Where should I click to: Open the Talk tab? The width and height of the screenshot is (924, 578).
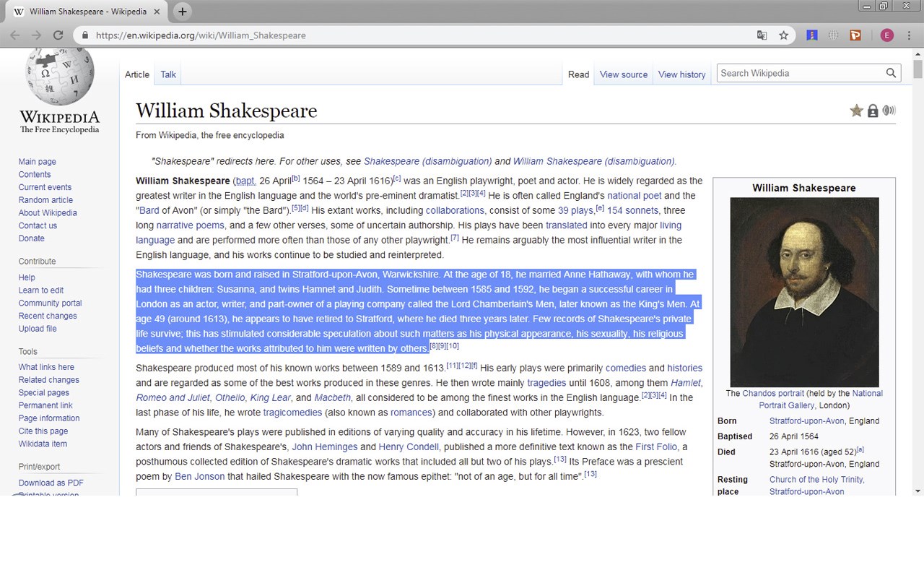coord(168,74)
